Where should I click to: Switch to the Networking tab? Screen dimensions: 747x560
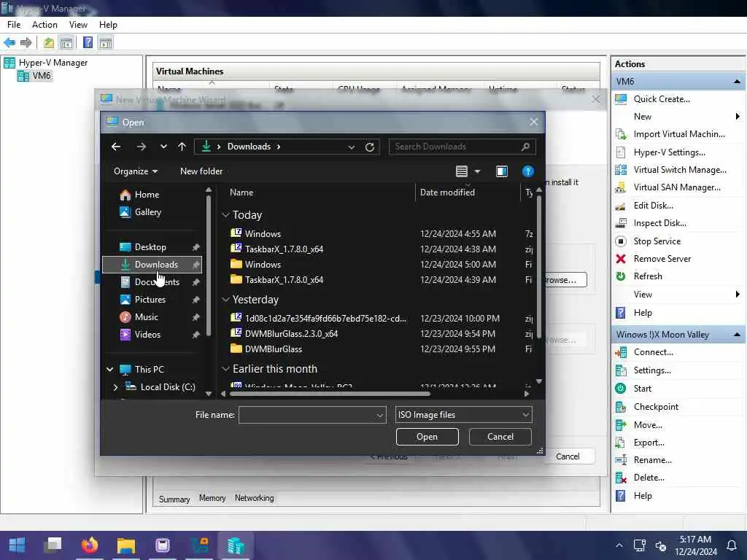[x=254, y=498]
